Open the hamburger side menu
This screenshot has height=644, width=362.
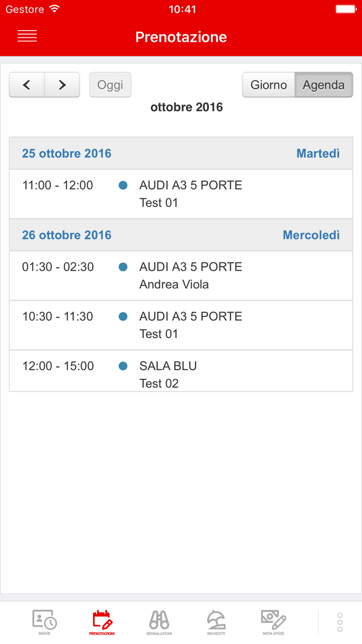tap(27, 36)
